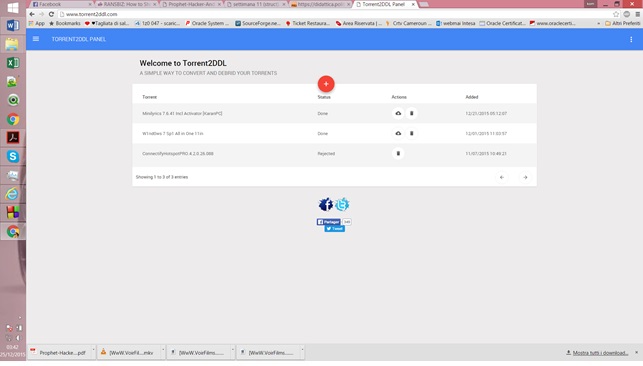Switch to the settimana 11 browser tab
The width and height of the screenshot is (643, 366).
click(256, 4)
